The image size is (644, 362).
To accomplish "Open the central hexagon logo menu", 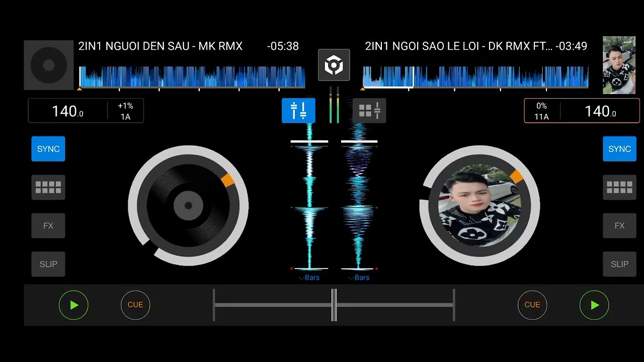I will (334, 65).
